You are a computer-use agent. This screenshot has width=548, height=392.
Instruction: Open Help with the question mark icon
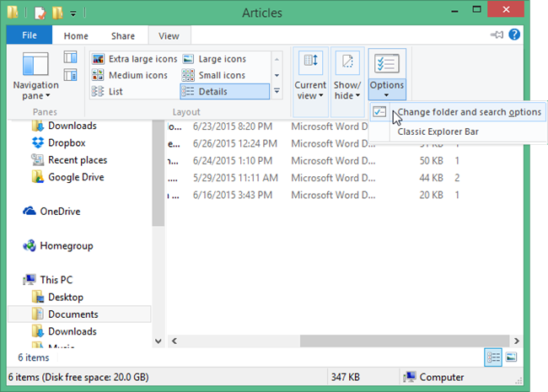coord(514,35)
